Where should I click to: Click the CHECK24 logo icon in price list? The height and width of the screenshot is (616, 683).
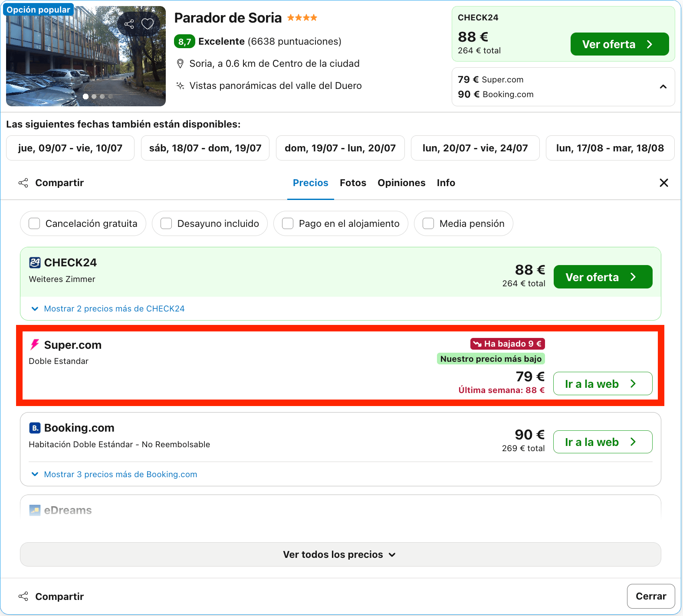(35, 262)
